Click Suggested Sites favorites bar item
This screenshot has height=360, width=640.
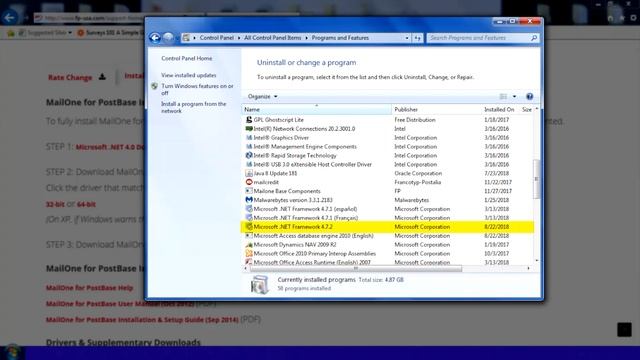point(46,33)
